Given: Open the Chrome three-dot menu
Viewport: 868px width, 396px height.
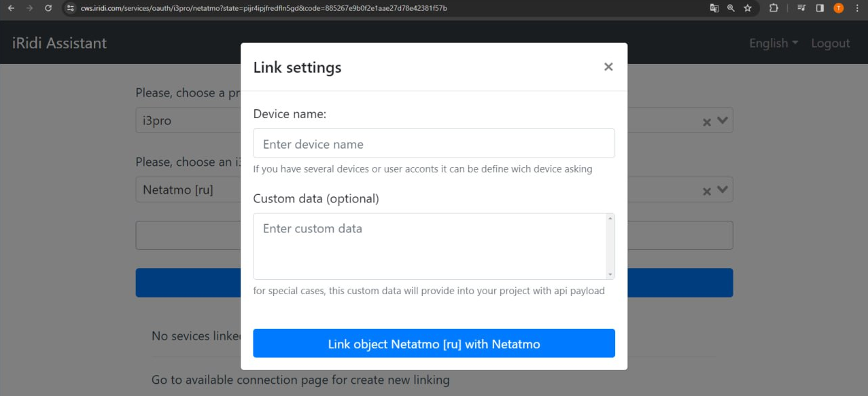Looking at the screenshot, I should pyautogui.click(x=857, y=8).
